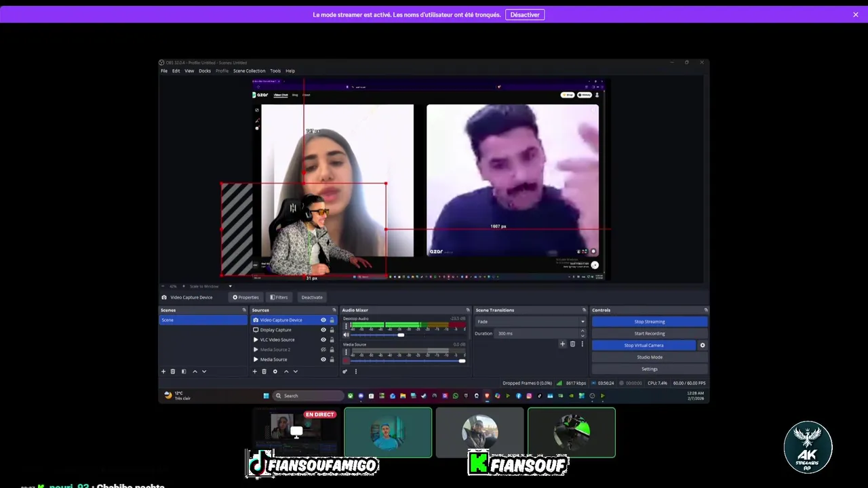Hide Video Capture Device source eye
Screen dimensions: 868x488
click(323, 320)
